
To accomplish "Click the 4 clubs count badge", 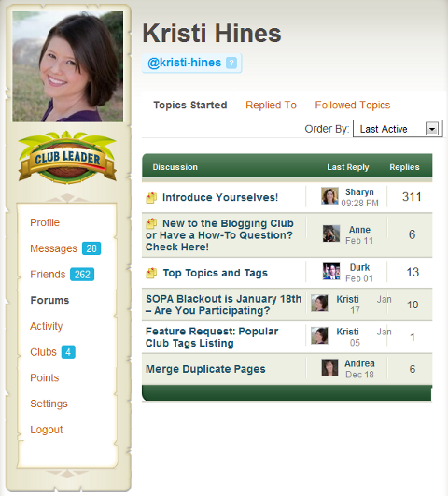I will pyautogui.click(x=68, y=352).
